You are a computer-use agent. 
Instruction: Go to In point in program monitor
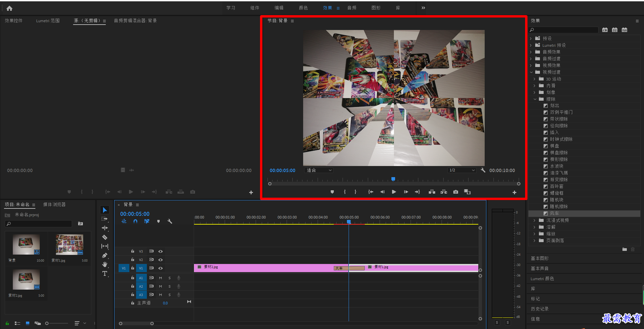pos(371,192)
